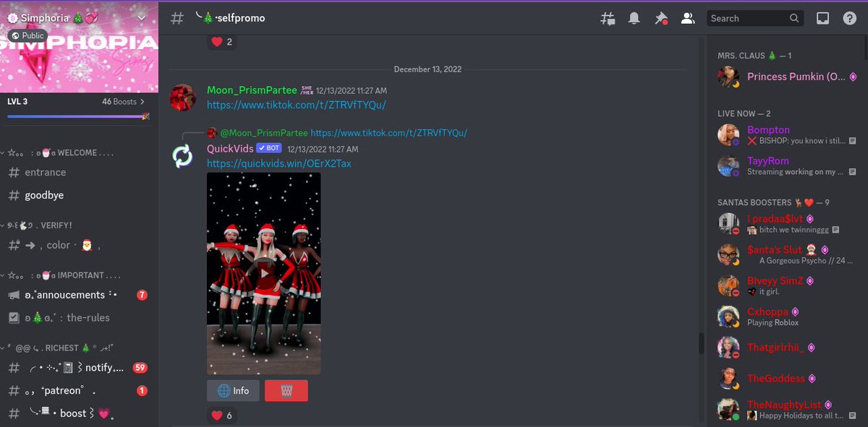Open the Help question mark icon
This screenshot has width=868, height=427.
(x=850, y=19)
